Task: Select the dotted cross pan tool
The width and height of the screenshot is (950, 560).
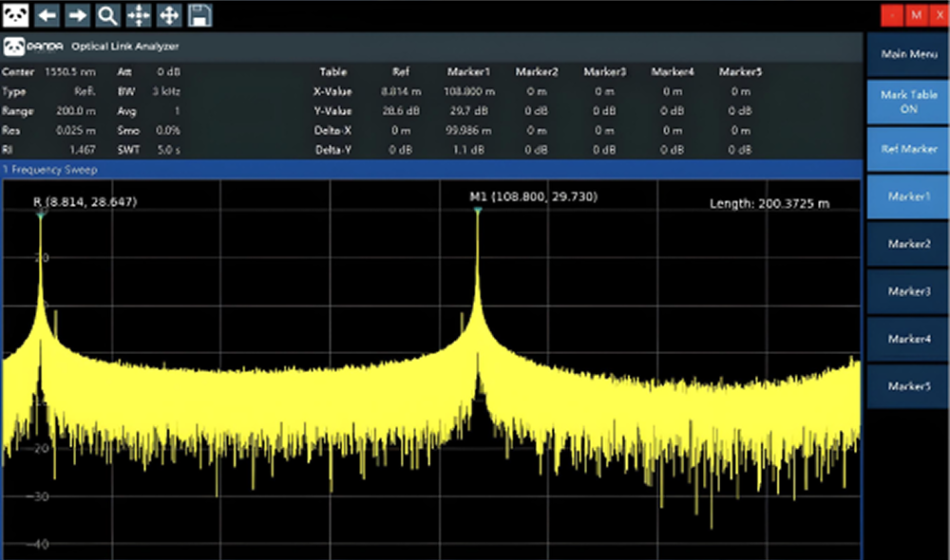Action: [138, 15]
